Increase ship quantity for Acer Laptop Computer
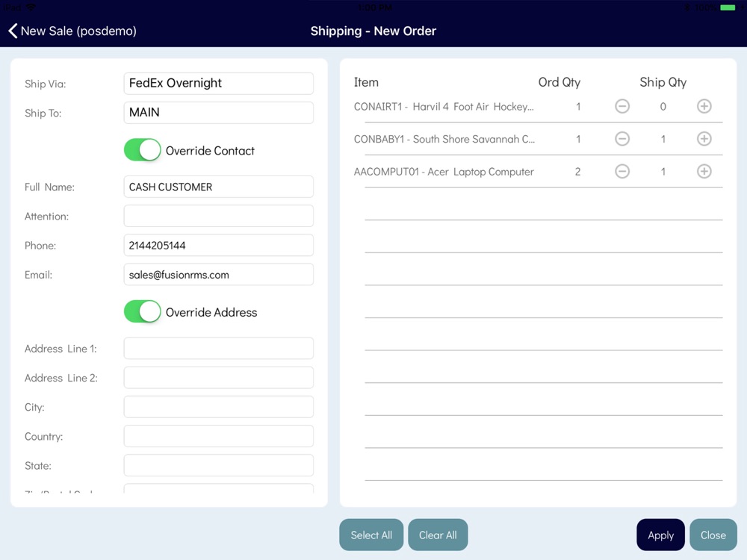The height and width of the screenshot is (560, 747). pyautogui.click(x=704, y=172)
